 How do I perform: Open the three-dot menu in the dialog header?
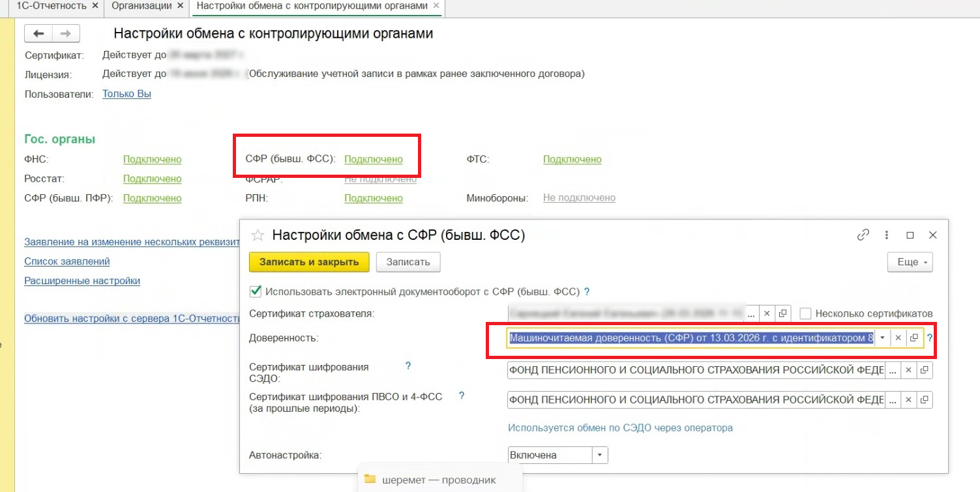point(887,235)
